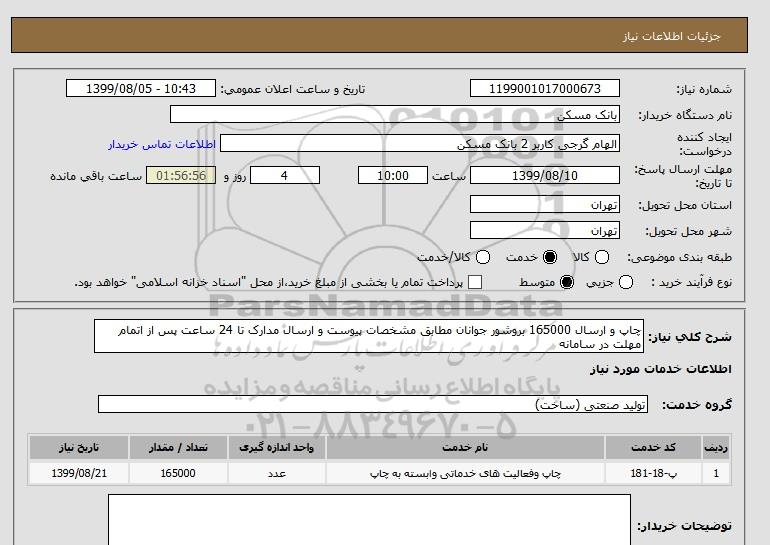Click the need date cell 1399/08/21

click(79, 473)
